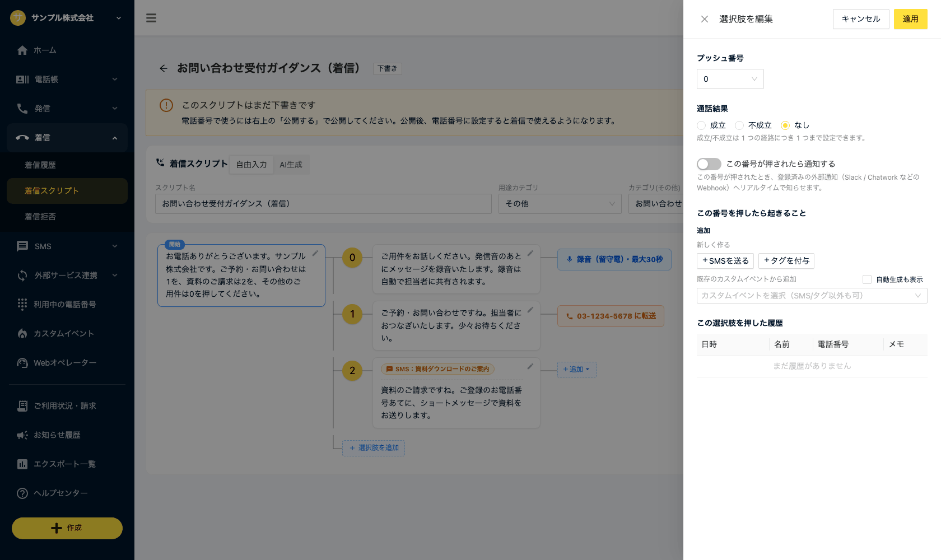Select the 不成立 radio button
The width and height of the screenshot is (941, 560).
click(x=739, y=125)
